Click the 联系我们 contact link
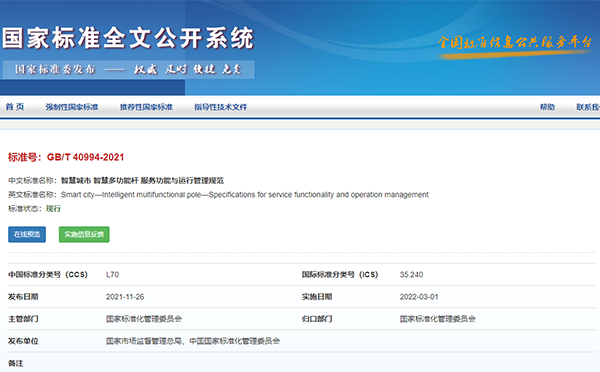 tap(588, 107)
